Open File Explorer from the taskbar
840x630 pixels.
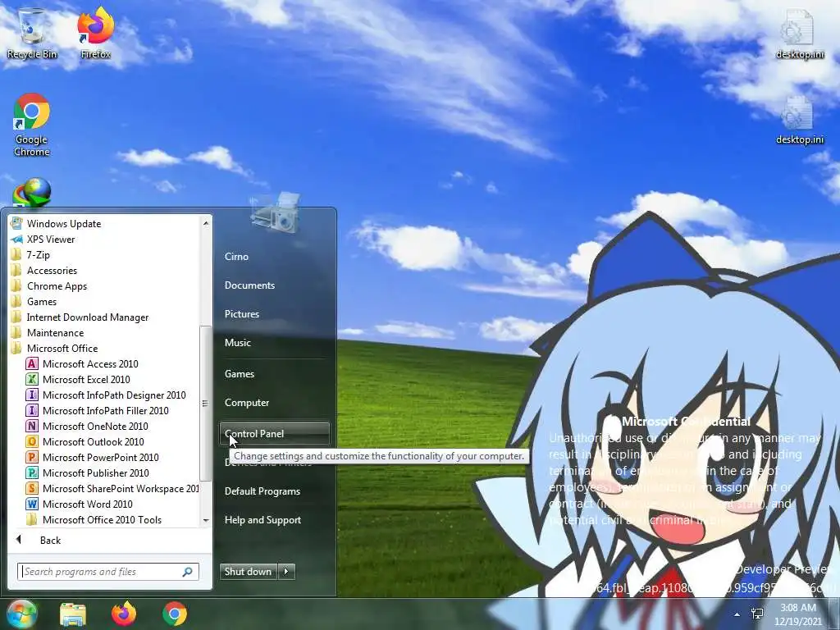point(73,614)
